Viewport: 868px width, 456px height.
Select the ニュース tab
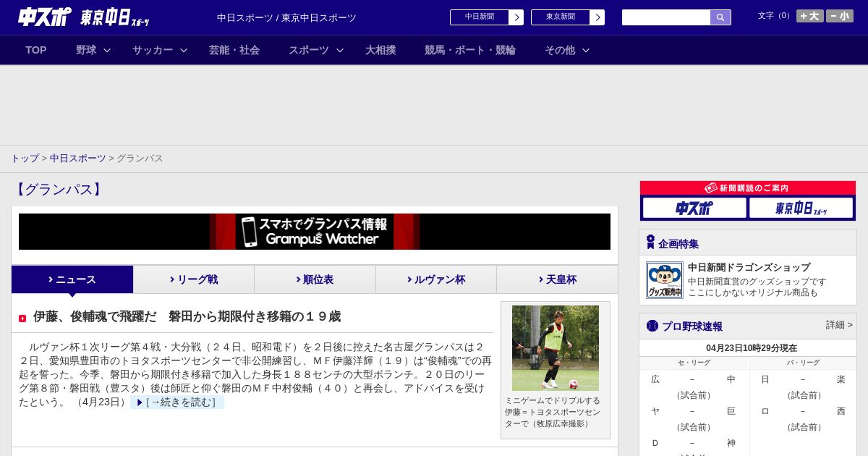(72, 279)
